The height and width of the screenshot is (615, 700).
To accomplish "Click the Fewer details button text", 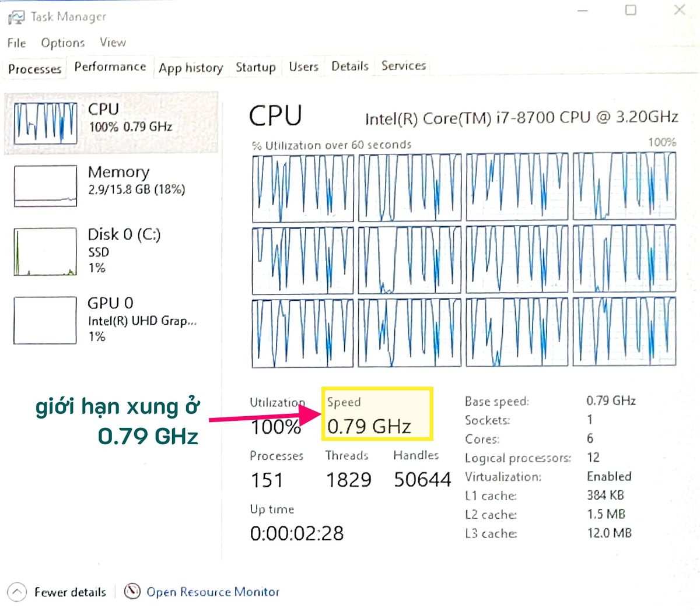I will (70, 592).
